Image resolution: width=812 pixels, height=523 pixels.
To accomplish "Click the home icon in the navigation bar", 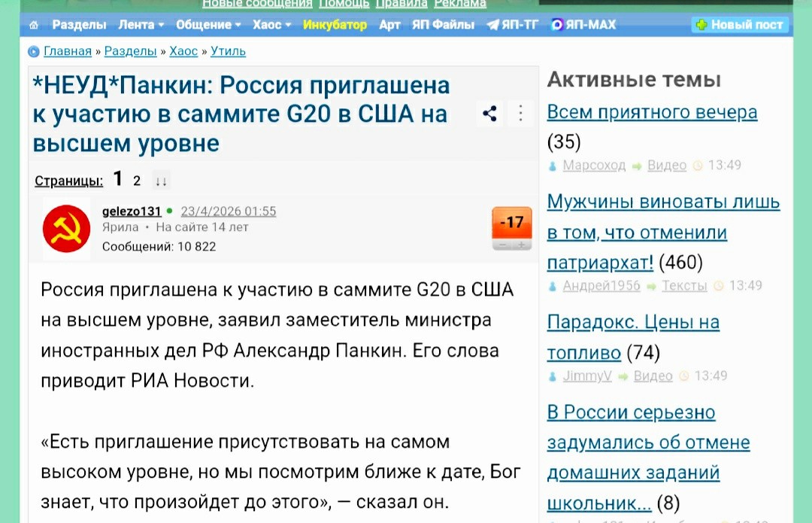I will [34, 25].
